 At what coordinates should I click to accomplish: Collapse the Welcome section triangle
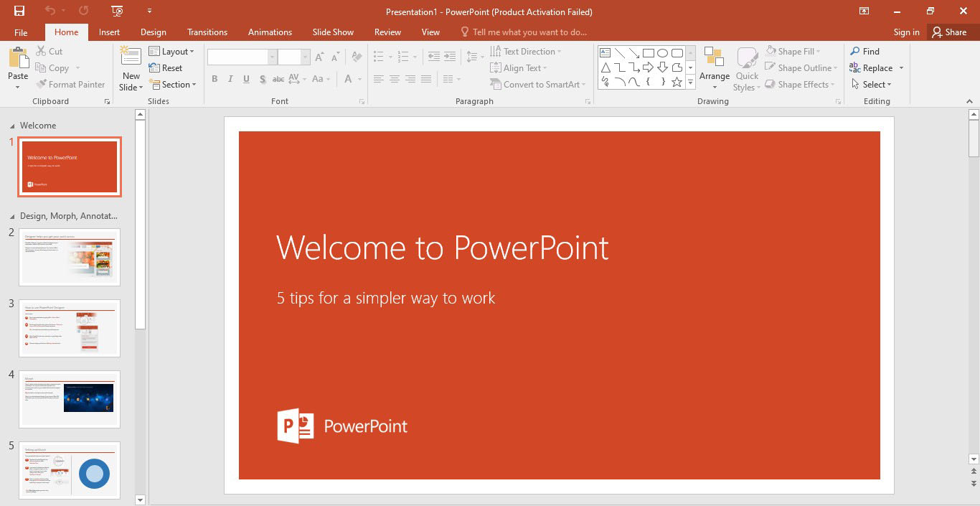(x=11, y=126)
